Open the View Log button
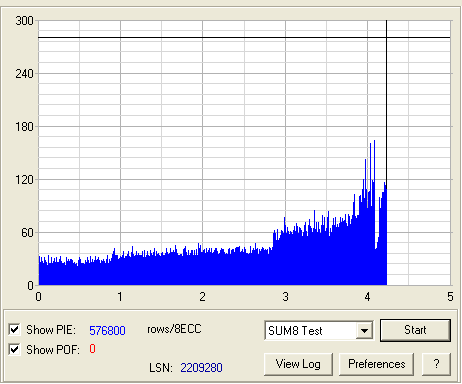Viewport: 462px width, 384px height. [x=298, y=364]
